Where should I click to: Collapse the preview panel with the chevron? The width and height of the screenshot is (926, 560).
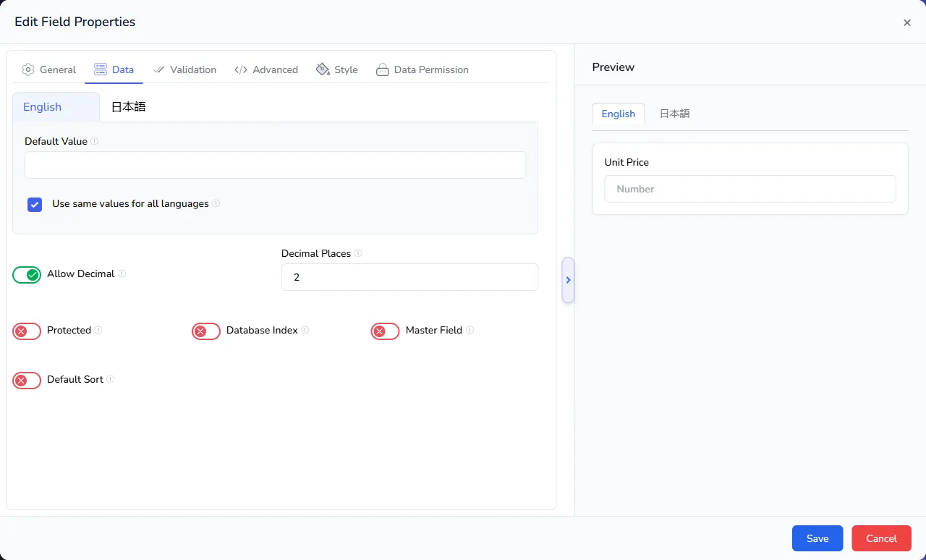click(568, 280)
